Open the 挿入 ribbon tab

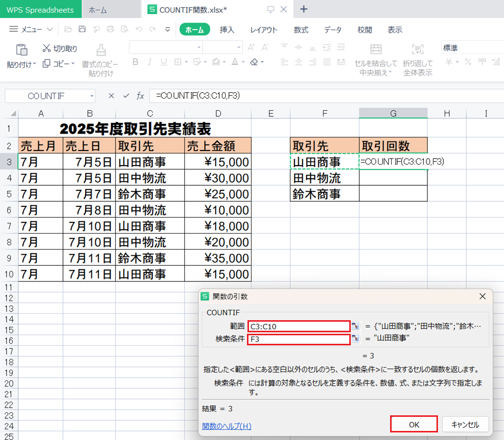pyautogui.click(x=227, y=30)
